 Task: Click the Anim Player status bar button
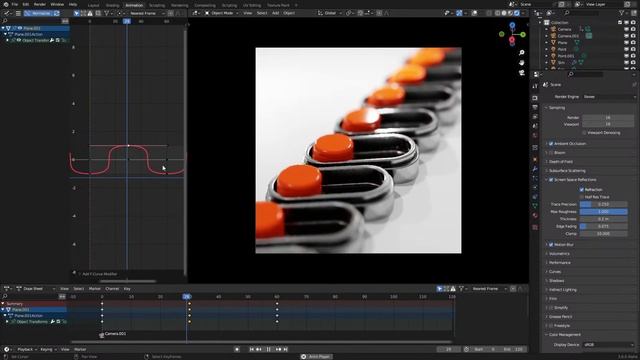[316, 357]
